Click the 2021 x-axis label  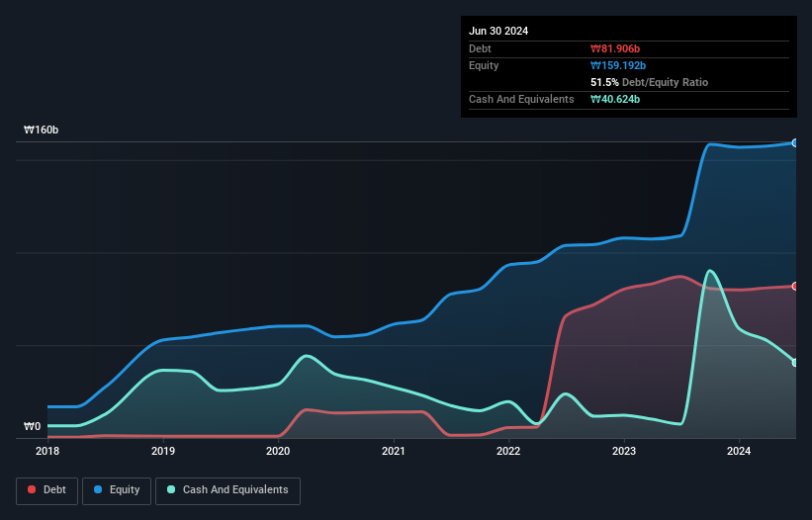pos(394,451)
